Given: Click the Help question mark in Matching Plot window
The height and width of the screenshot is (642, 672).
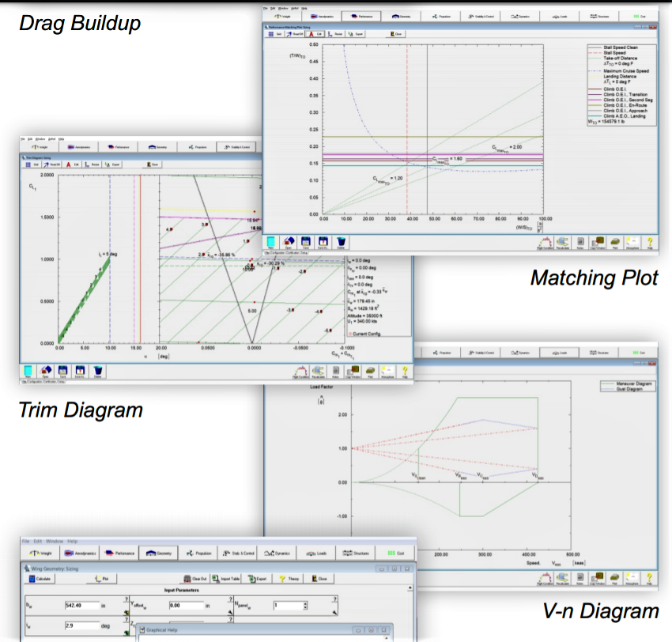Looking at the screenshot, I should click(650, 243).
